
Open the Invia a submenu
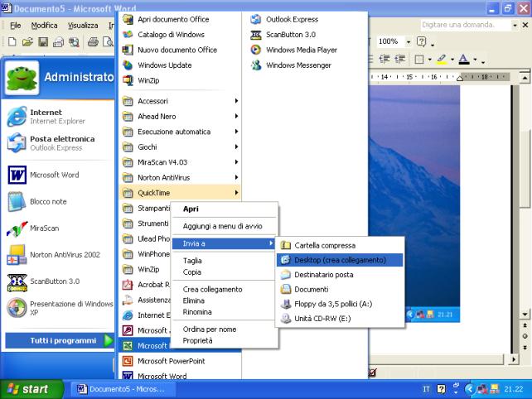point(224,243)
